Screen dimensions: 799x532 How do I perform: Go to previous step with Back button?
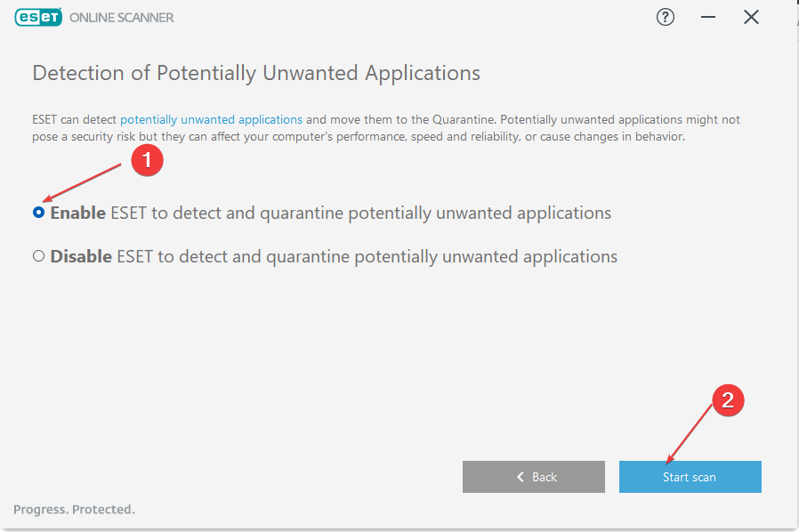tap(534, 477)
